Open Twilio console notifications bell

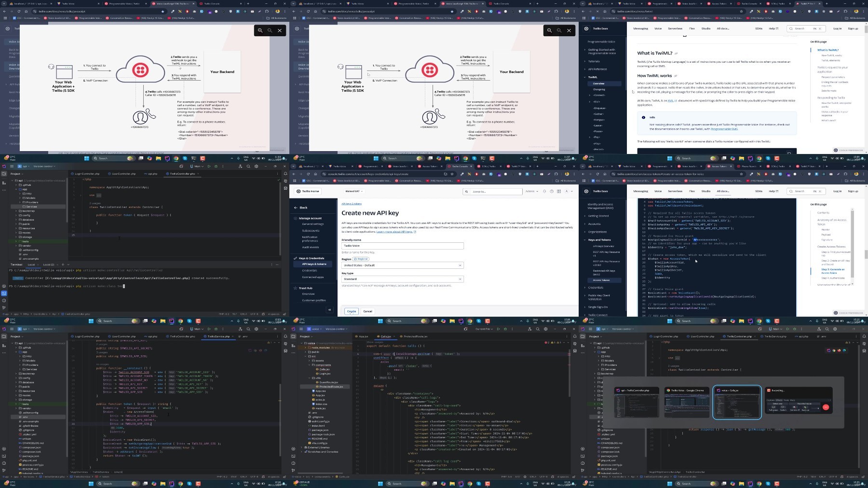544,191
